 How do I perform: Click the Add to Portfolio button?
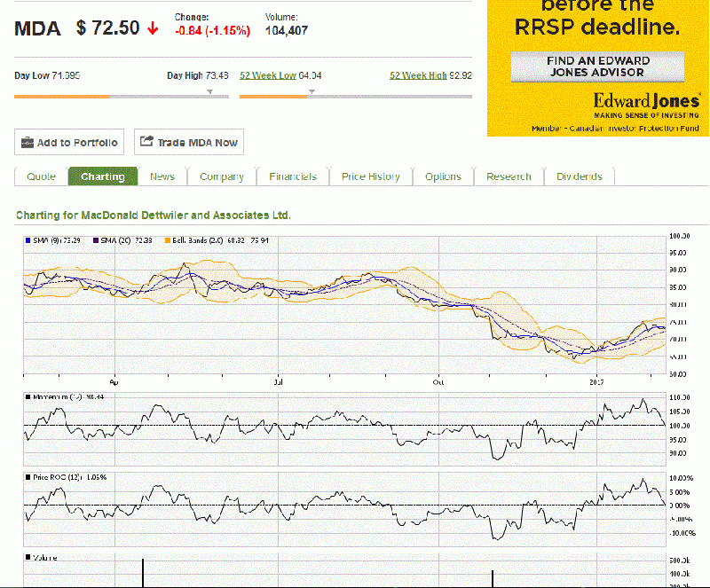69,142
